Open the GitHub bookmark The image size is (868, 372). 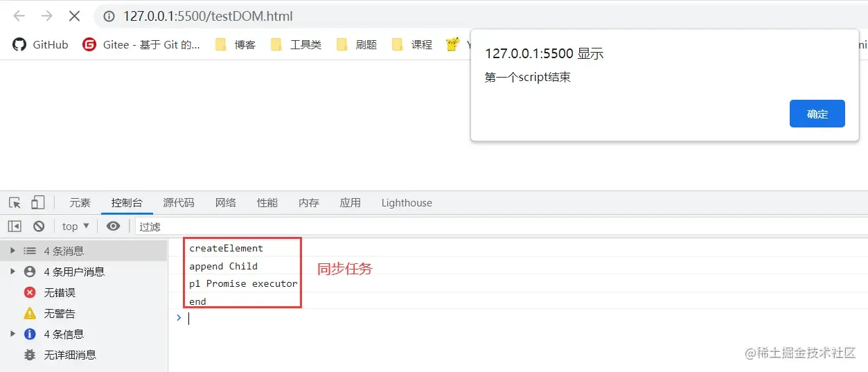40,44
